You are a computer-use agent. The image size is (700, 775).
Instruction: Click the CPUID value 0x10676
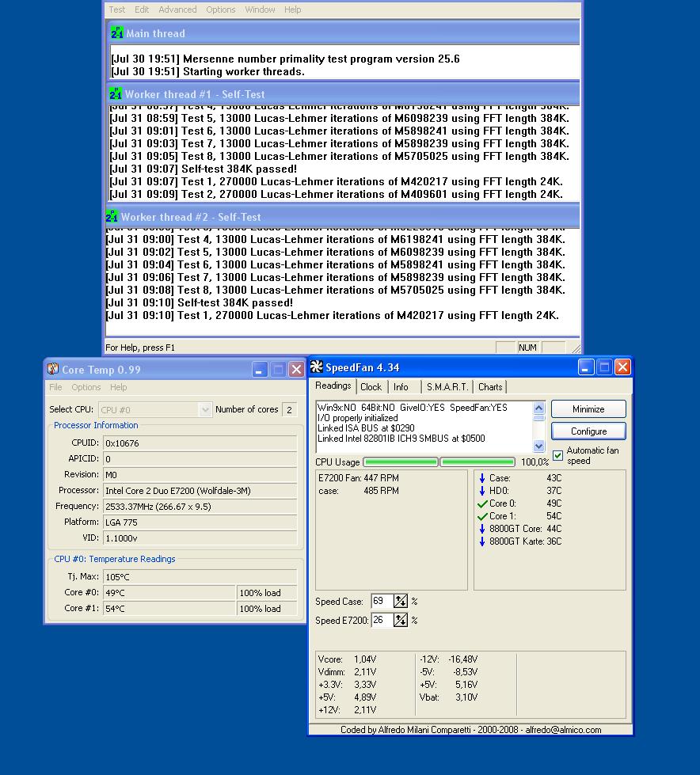[200, 443]
